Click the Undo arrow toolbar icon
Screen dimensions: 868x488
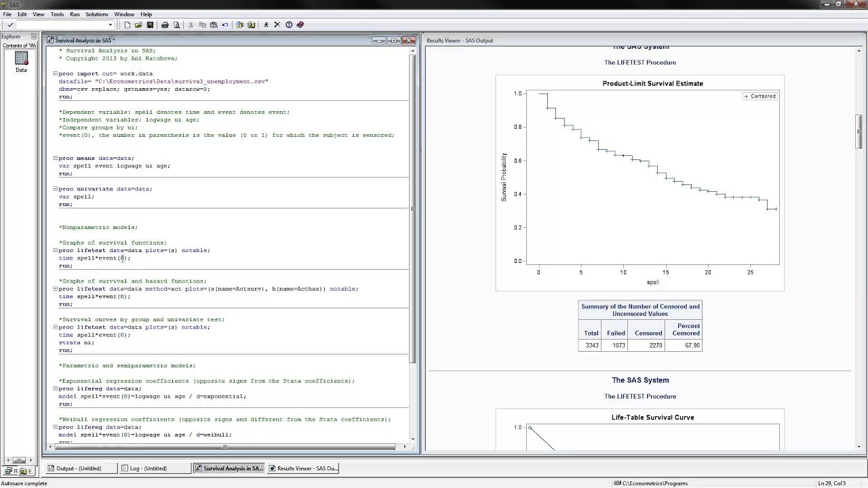pos(225,25)
